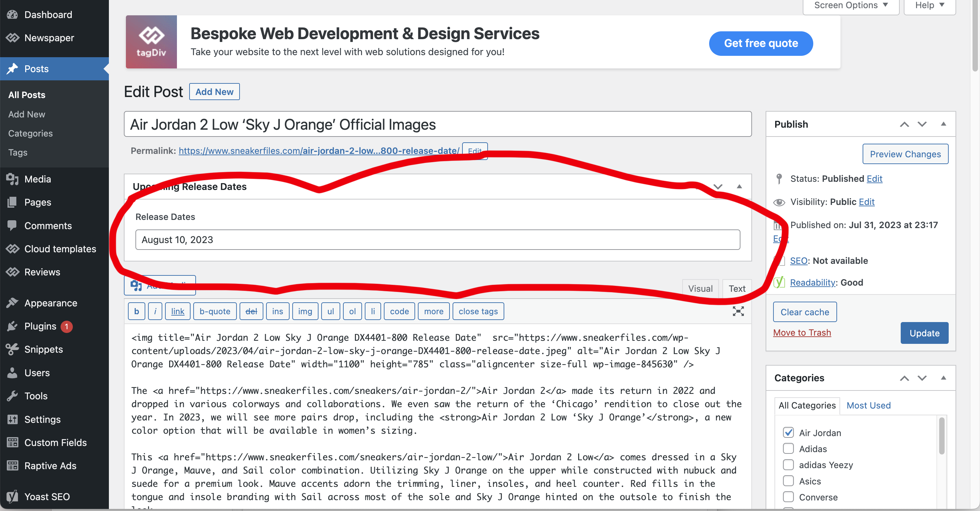This screenshot has width=980, height=511.
Task: Open the Screen Options dropdown
Action: [851, 5]
